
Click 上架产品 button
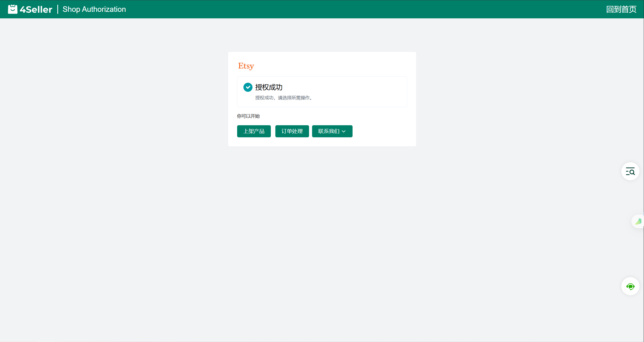point(254,131)
